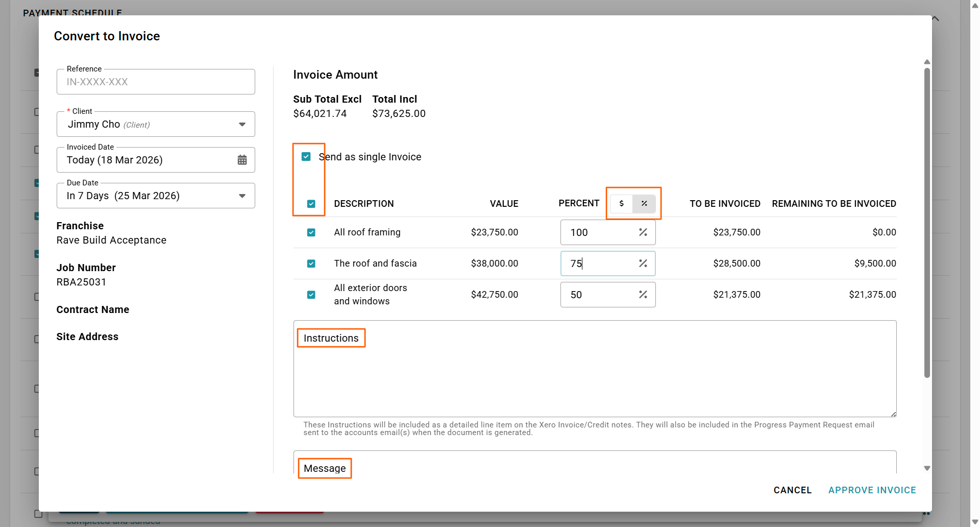Click dialog scrollbar down arrow
Screen dimensions: 980x527
tap(927, 468)
